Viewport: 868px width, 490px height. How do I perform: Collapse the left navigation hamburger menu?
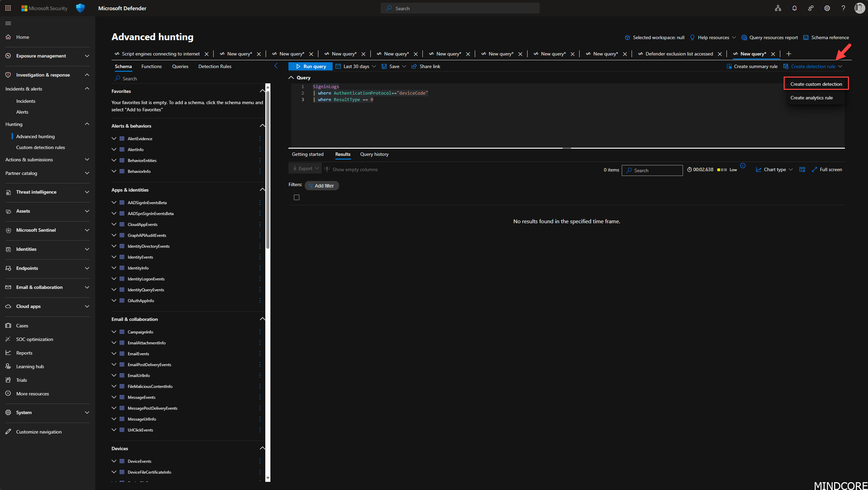[x=8, y=23]
